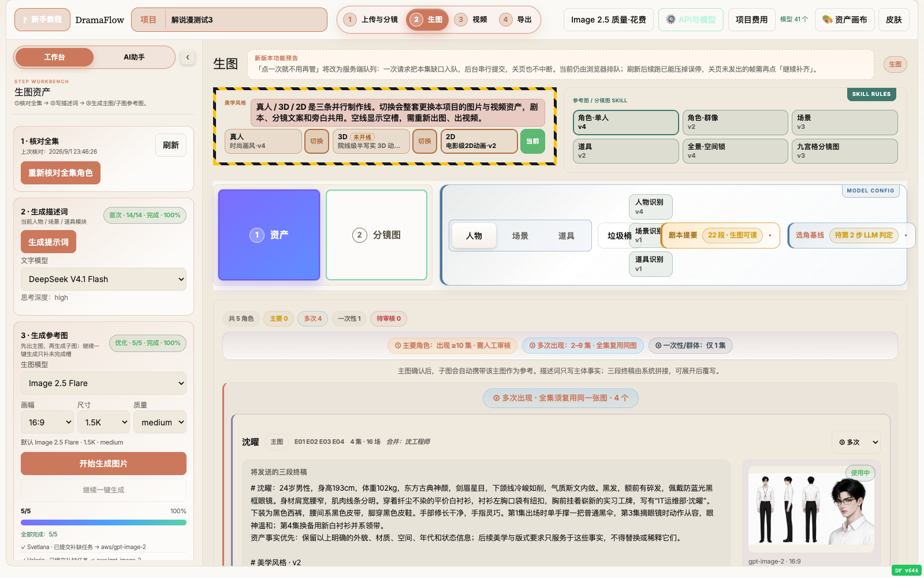Open 多次 dropdown for 沈曜
Image resolution: width=924 pixels, height=578 pixels.
click(856, 442)
